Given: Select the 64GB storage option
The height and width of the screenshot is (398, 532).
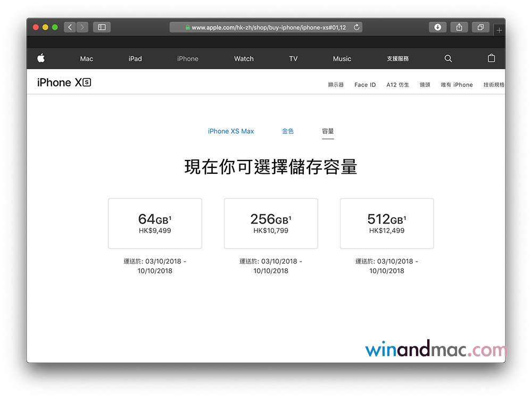Looking at the screenshot, I should click(x=155, y=223).
